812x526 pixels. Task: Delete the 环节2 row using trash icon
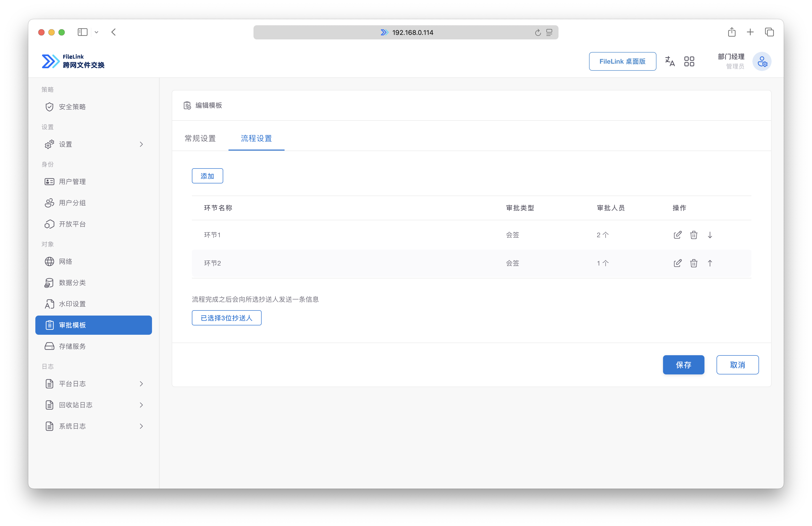point(694,263)
